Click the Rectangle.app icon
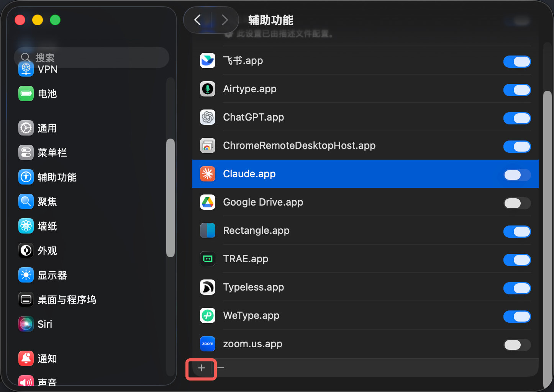The width and height of the screenshot is (554, 392). [207, 230]
